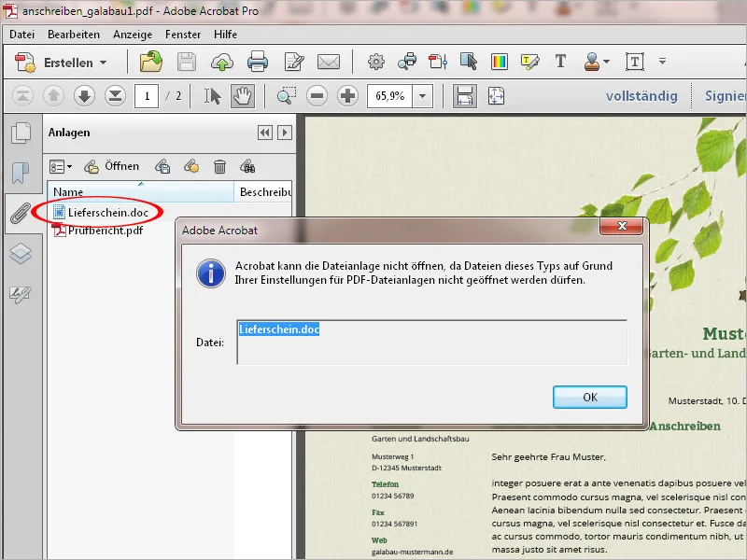This screenshot has height=560, width=747.
Task: Click the settings gear icon
Action: point(376,62)
